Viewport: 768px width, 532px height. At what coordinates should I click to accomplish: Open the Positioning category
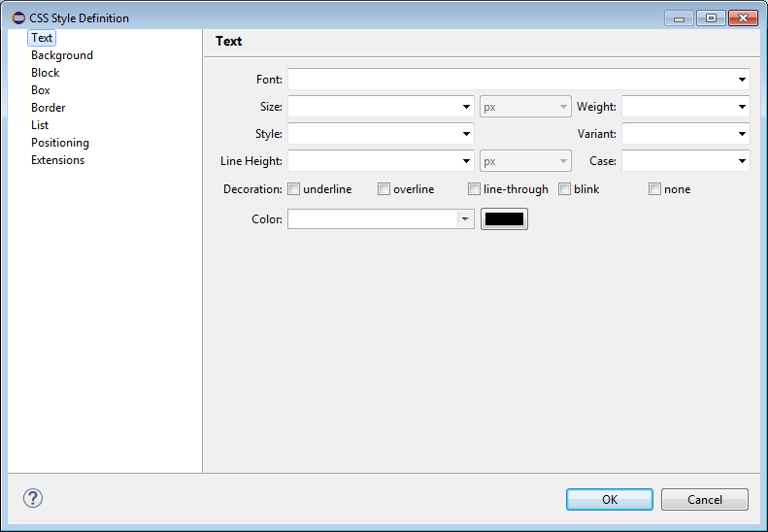60,143
